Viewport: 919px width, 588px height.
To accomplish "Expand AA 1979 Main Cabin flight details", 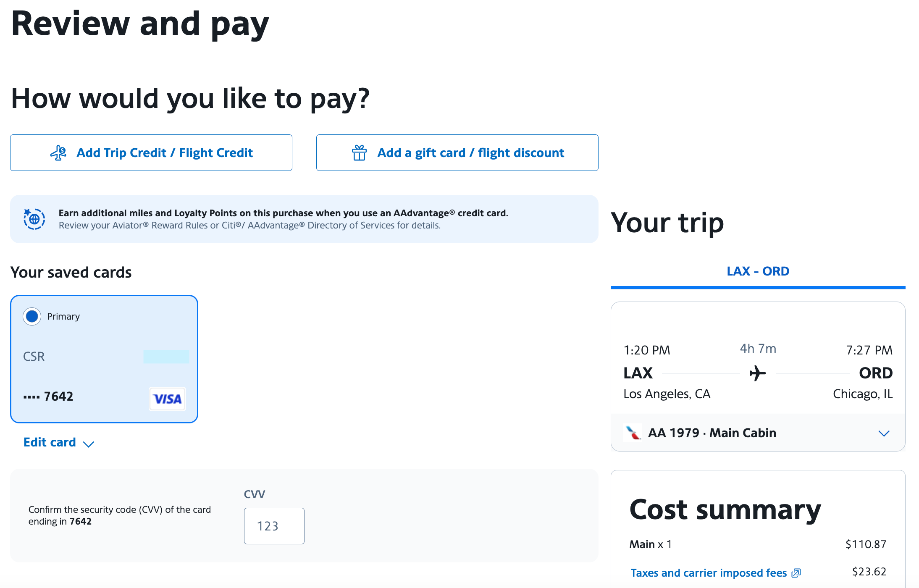I will 883,433.
